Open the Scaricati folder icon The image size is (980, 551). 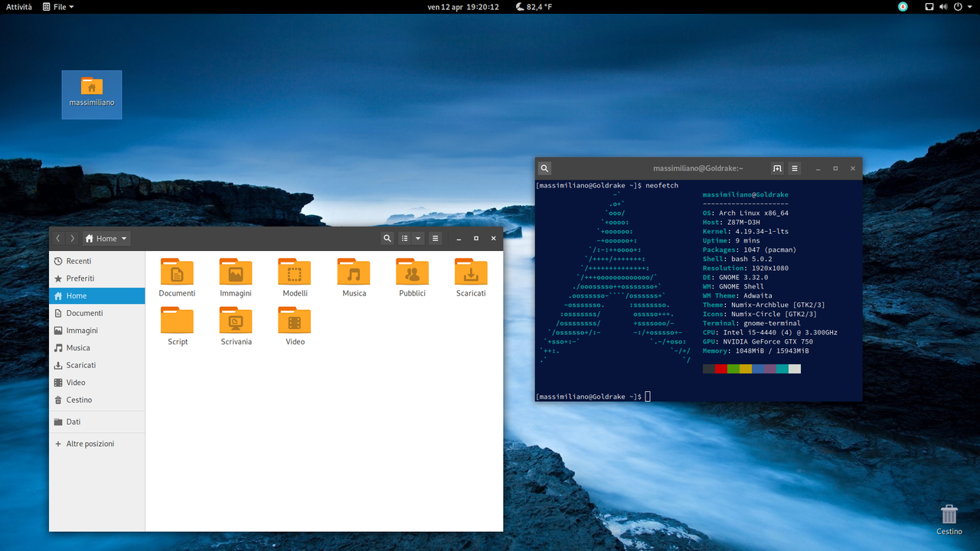[471, 272]
